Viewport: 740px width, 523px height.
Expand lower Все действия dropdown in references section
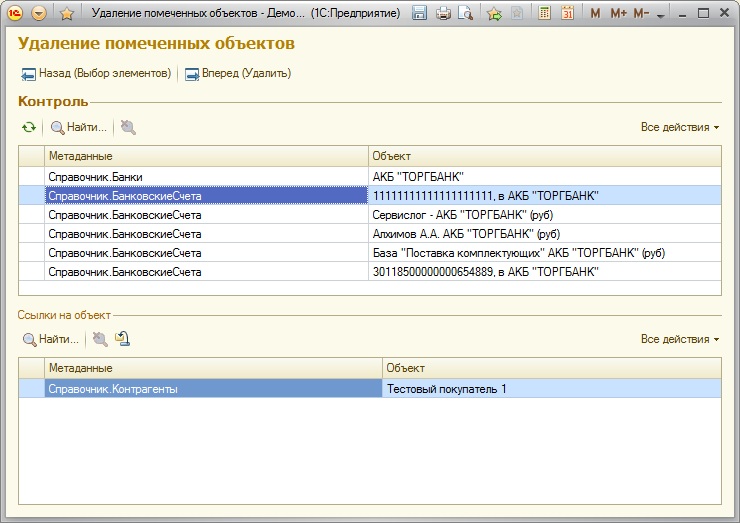pyautogui.click(x=680, y=339)
